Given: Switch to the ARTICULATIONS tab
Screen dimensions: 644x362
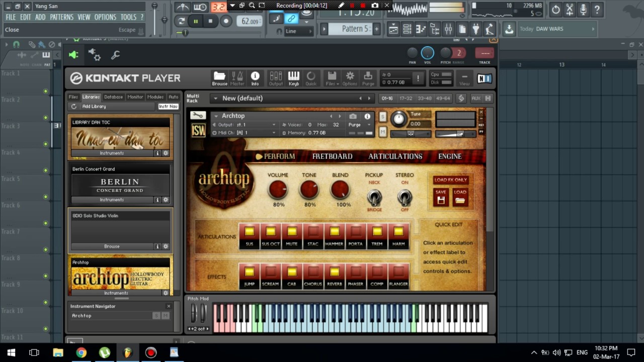Looking at the screenshot, I should [x=395, y=156].
